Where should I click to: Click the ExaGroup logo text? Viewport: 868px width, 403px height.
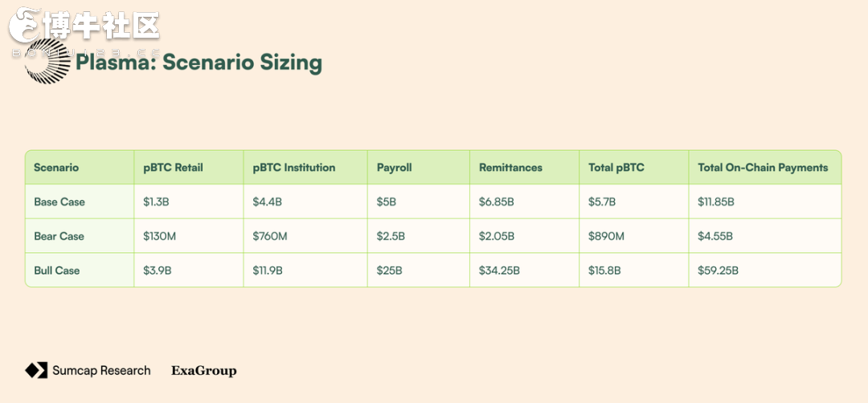(203, 371)
